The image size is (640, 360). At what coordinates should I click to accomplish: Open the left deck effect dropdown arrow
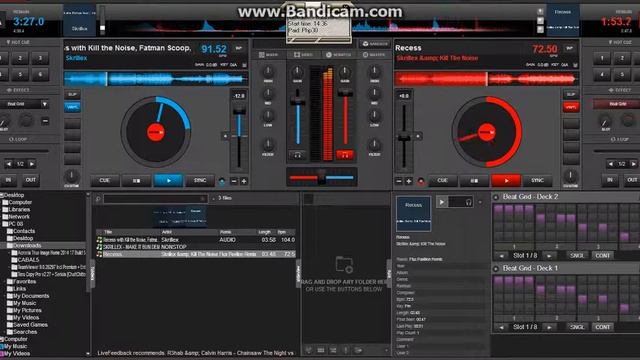(x=44, y=104)
